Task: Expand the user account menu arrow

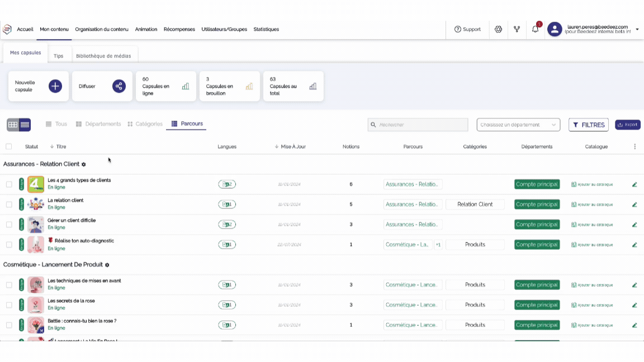Action: [637, 29]
